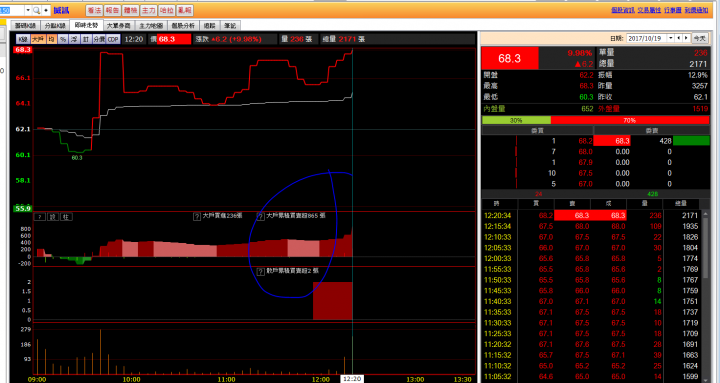Viewport: 720px width, 383px height.
Task: Click the 設 settings icon in indicator panel
Action: (x=53, y=217)
